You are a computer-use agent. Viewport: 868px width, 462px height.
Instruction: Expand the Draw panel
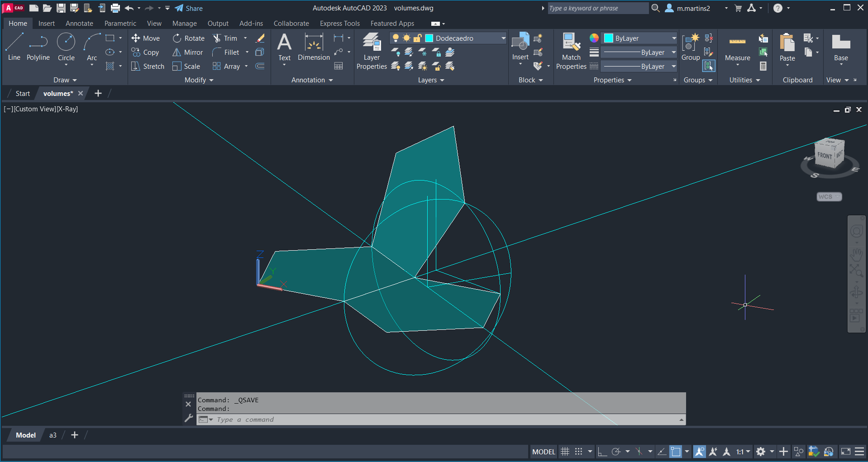pos(65,80)
